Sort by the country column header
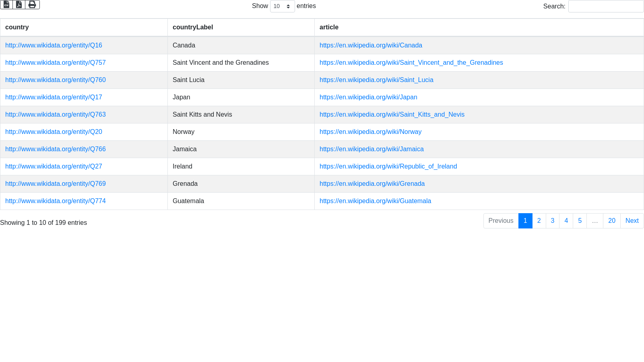644x362 pixels. tap(17, 27)
